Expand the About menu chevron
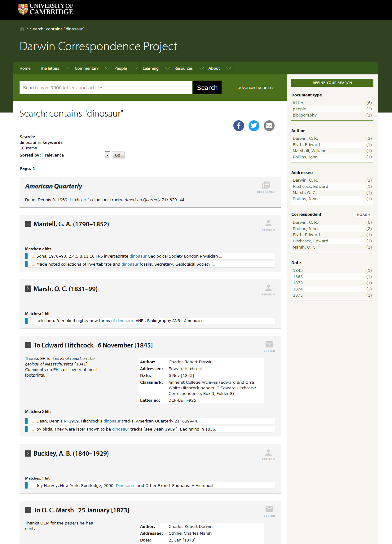The image size is (392, 544). (x=229, y=68)
